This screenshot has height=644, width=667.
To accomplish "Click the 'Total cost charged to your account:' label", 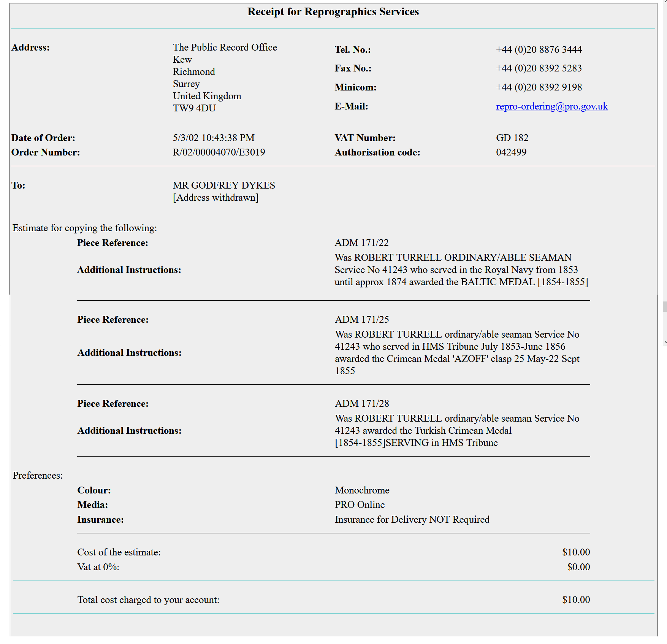I will pos(148,600).
